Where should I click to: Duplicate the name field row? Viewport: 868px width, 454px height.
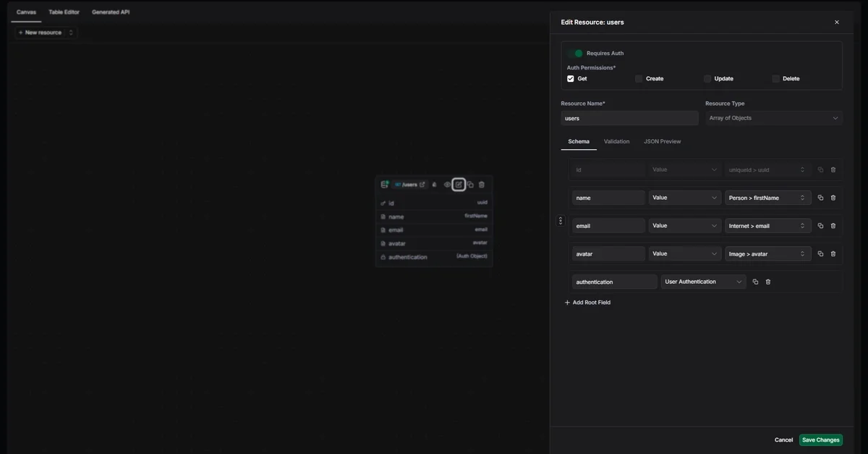click(820, 198)
